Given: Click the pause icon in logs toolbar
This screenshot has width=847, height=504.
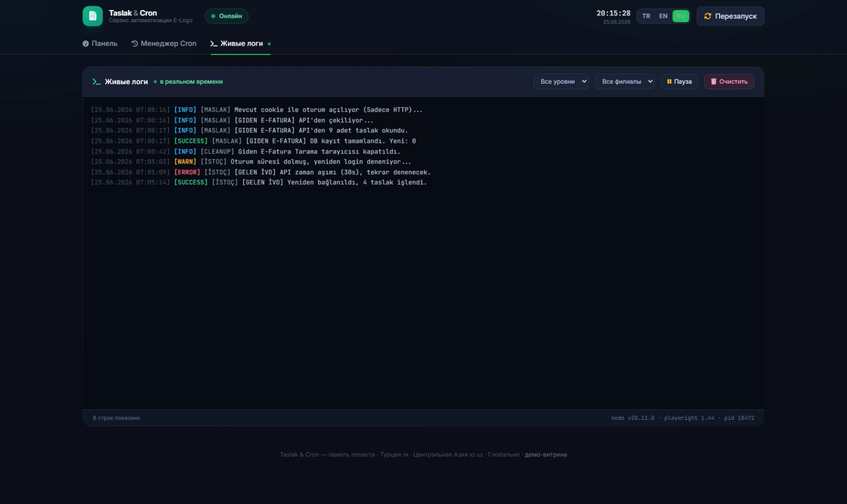Looking at the screenshot, I should pos(669,82).
